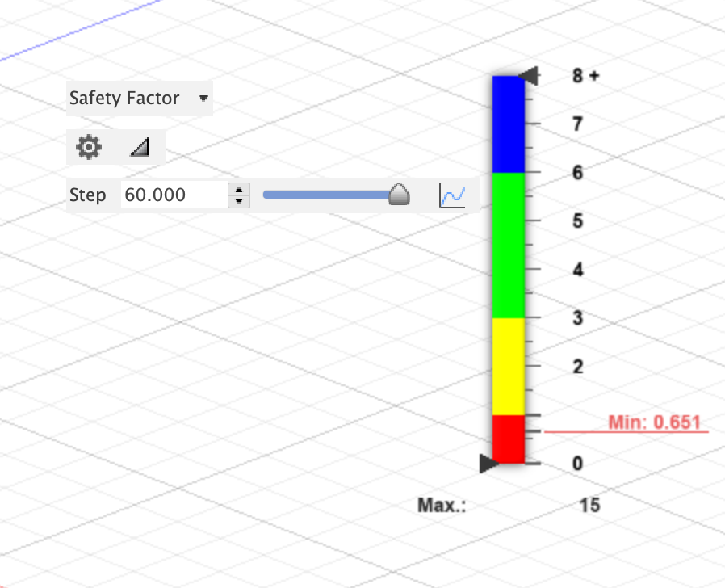The height and width of the screenshot is (588, 725).
Task: Open the simulation settings gear icon
Action: click(88, 147)
